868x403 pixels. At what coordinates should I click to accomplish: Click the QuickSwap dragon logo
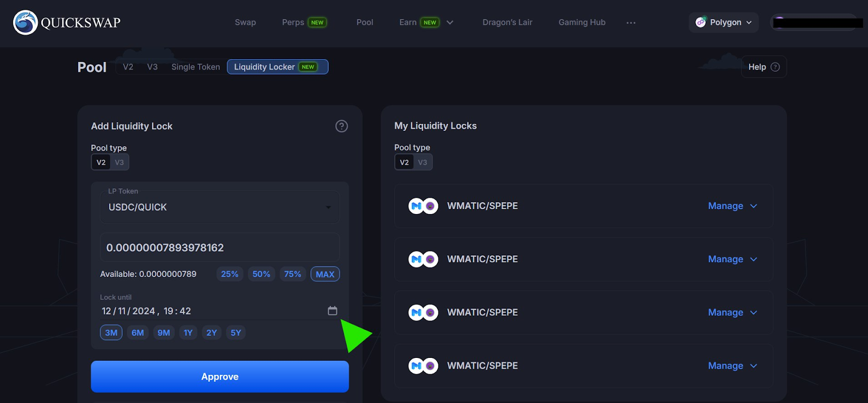click(x=25, y=22)
